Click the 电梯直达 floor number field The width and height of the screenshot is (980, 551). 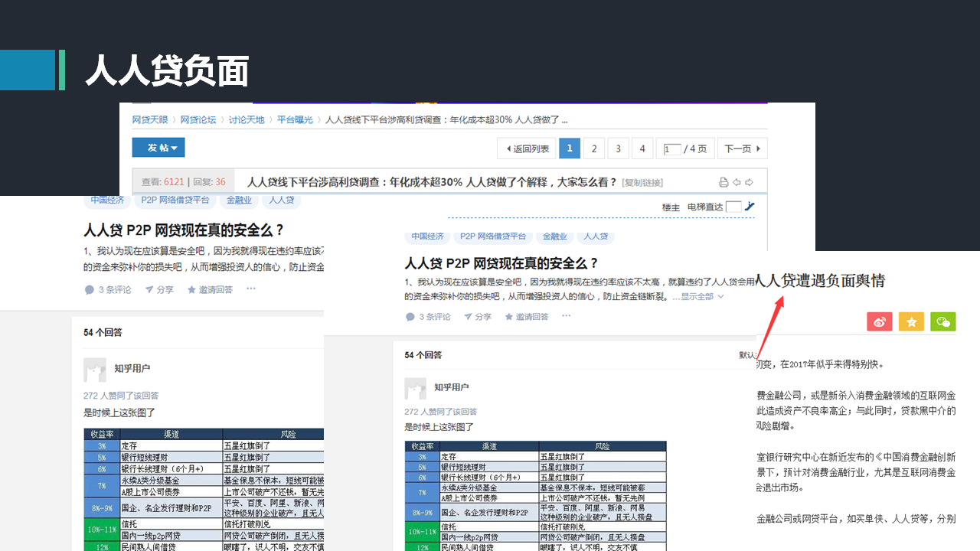(x=733, y=207)
